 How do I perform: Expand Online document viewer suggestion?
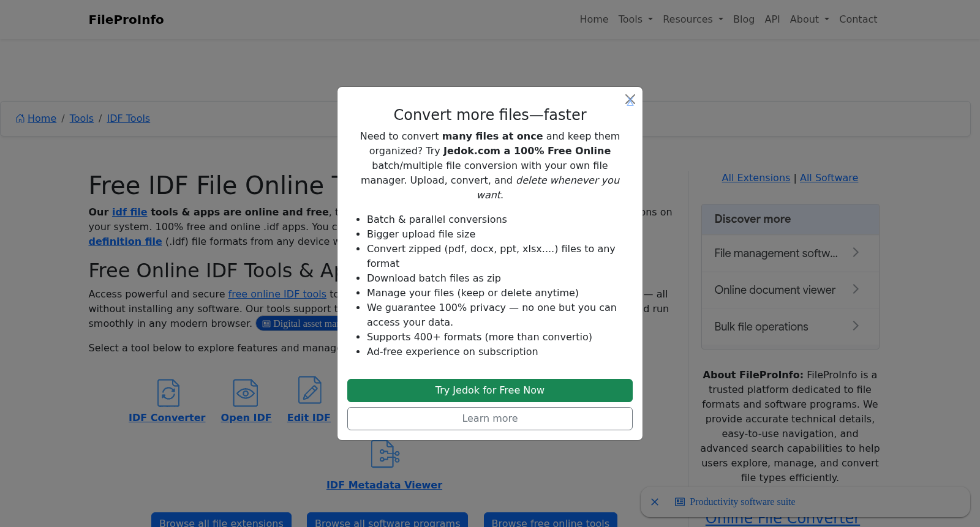pos(790,290)
